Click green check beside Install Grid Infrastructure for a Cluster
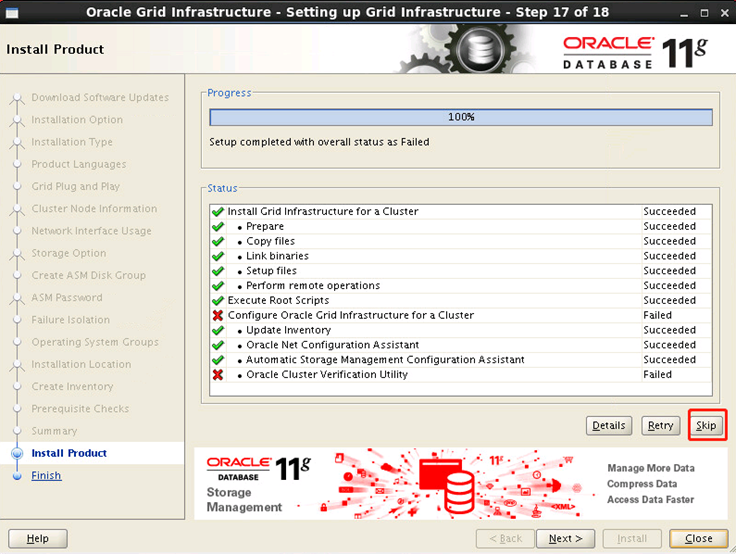The width and height of the screenshot is (736, 554). 218,212
